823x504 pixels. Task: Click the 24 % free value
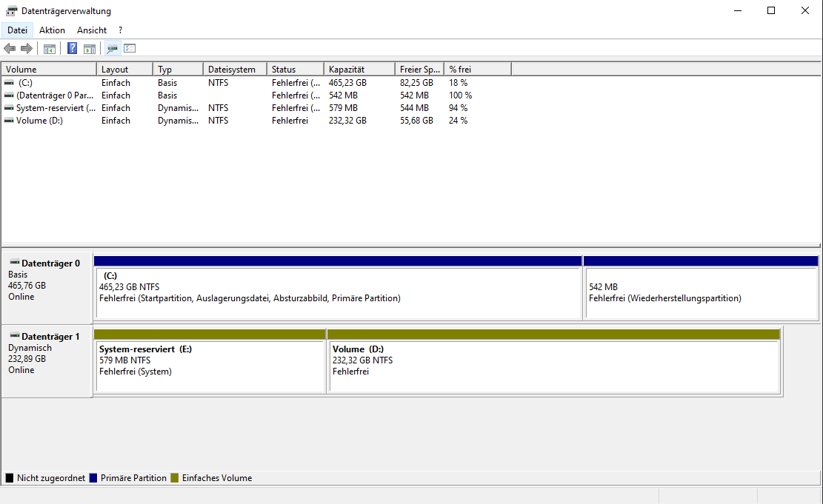(x=459, y=121)
